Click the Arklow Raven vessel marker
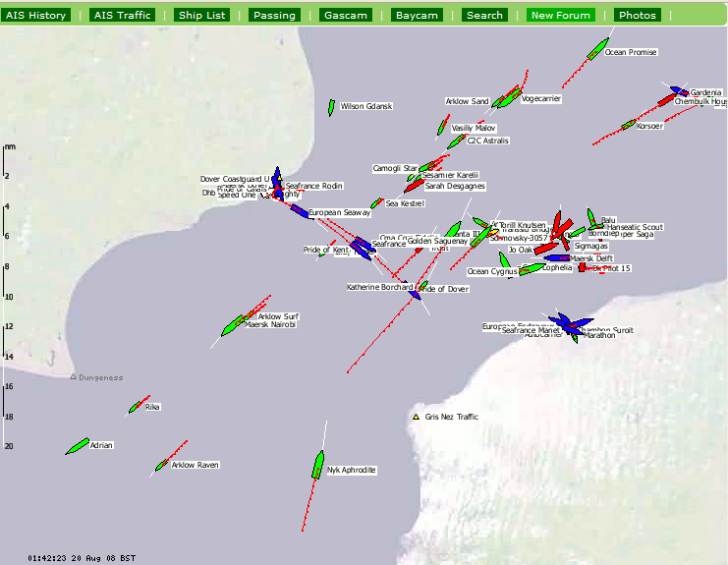The image size is (728, 565). 162,465
